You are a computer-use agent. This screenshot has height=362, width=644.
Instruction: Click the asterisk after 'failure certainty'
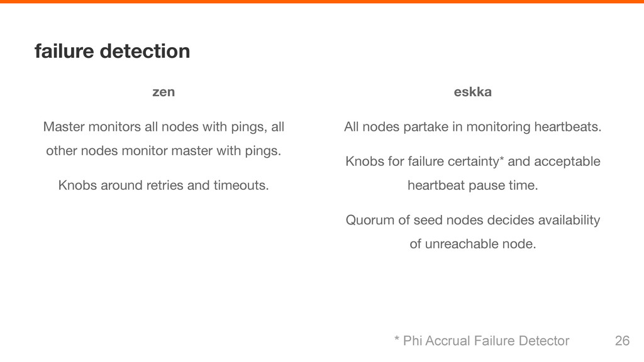click(501, 158)
